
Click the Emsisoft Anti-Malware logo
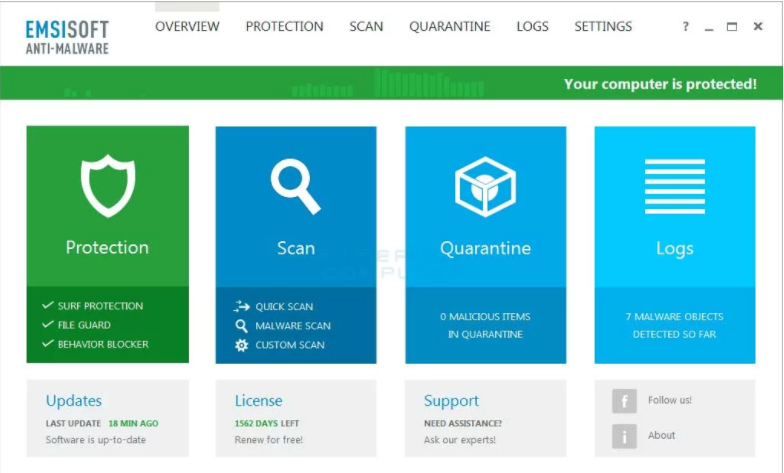click(67, 37)
